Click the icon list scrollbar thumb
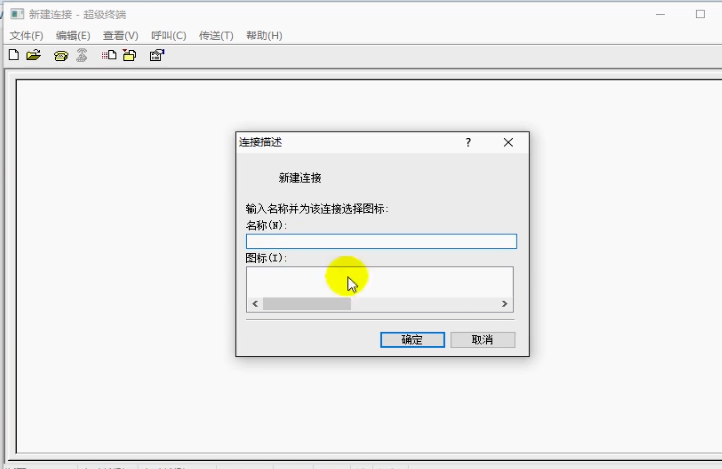The image size is (722, 469). pyautogui.click(x=307, y=304)
